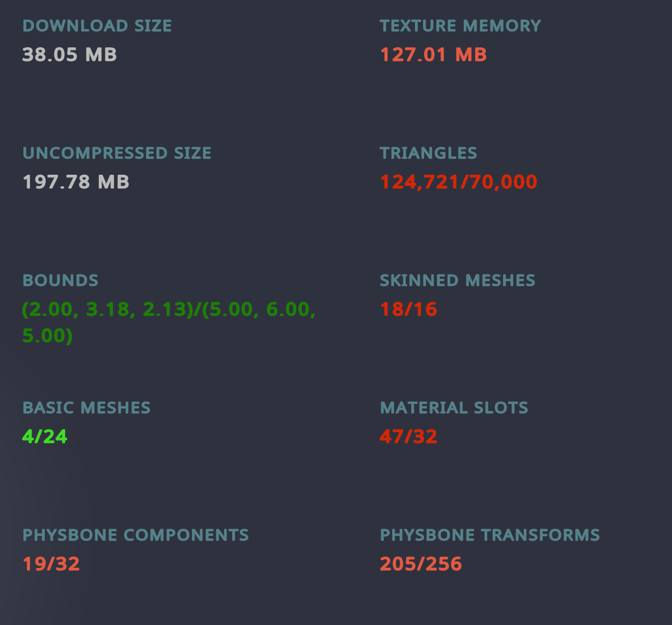Select the 18/16 skinned meshes value
This screenshot has width=672, height=625.
(408, 309)
